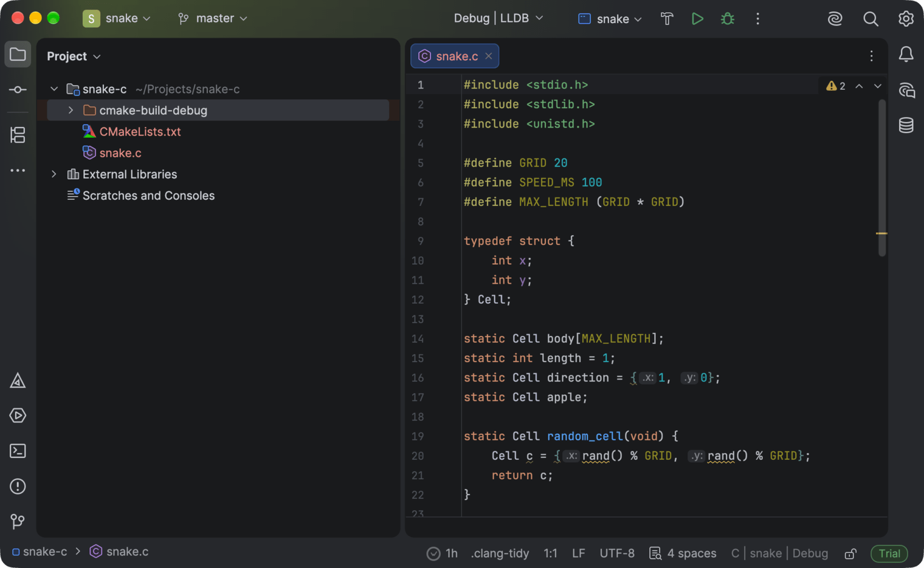Show Notifications bell panel

pos(906,55)
